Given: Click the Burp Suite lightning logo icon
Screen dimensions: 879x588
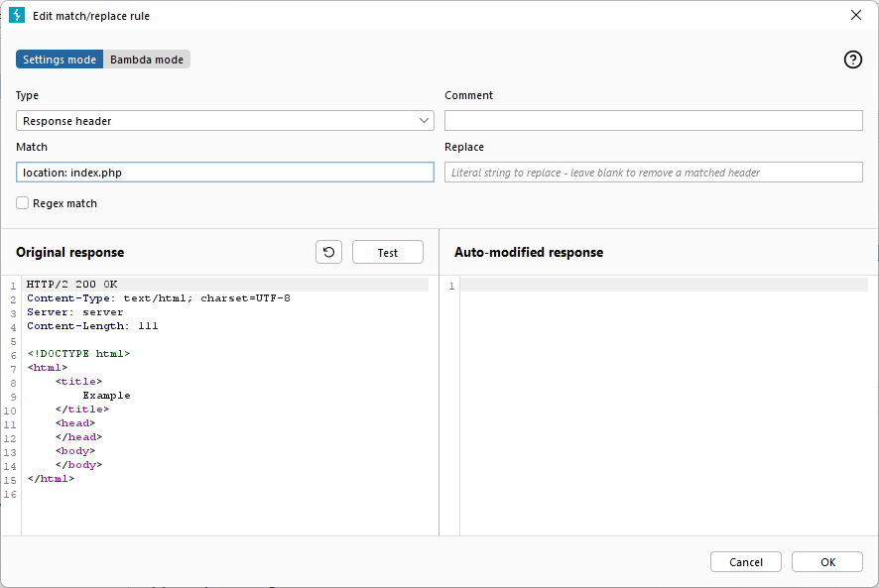Looking at the screenshot, I should 17,15.
